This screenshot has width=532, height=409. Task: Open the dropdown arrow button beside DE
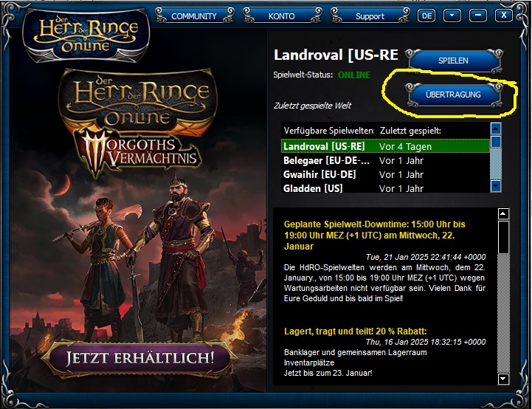(452, 16)
